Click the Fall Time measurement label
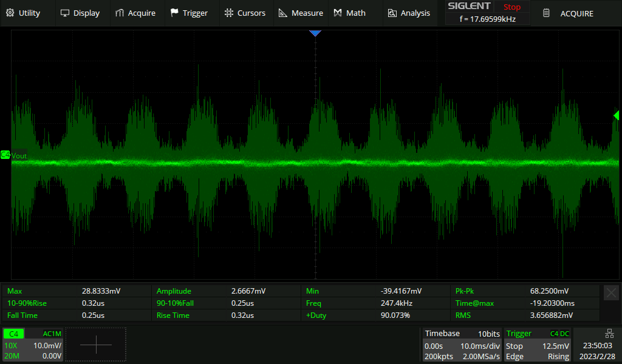The height and width of the screenshot is (364, 622). [x=22, y=315]
